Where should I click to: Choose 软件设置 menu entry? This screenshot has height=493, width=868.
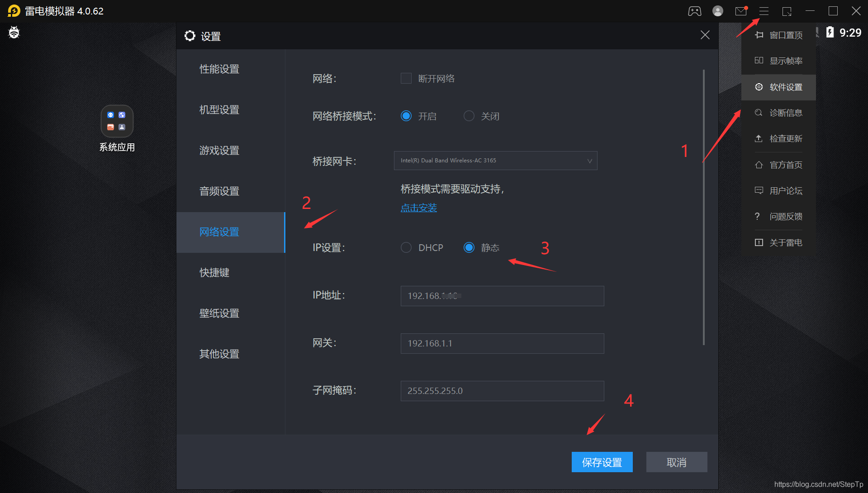(x=778, y=87)
